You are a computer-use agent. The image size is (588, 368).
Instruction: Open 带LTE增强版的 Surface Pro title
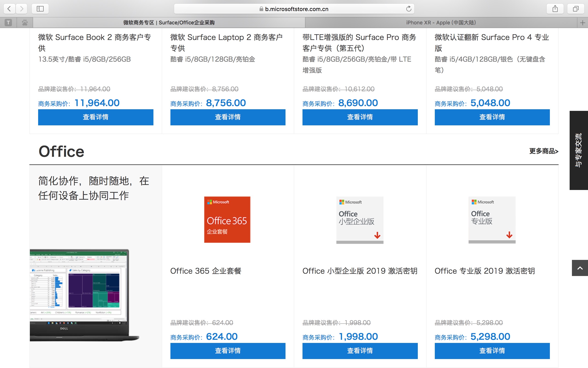(x=359, y=43)
